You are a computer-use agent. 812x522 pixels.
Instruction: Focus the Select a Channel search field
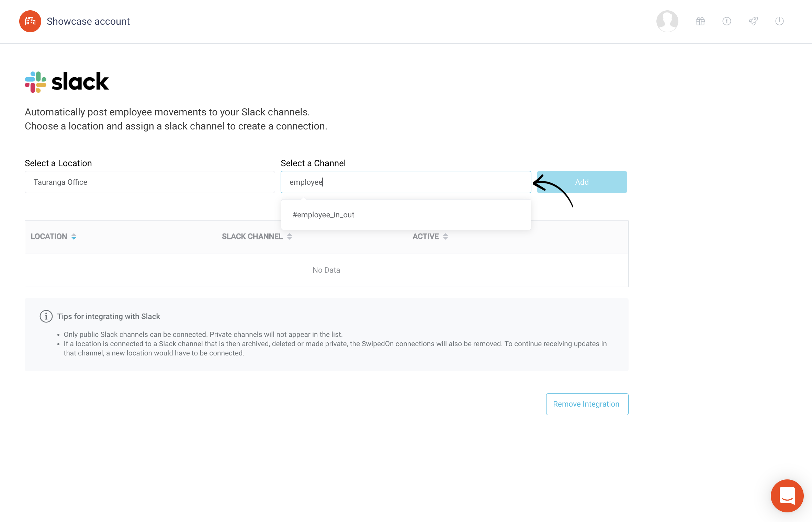(406, 182)
